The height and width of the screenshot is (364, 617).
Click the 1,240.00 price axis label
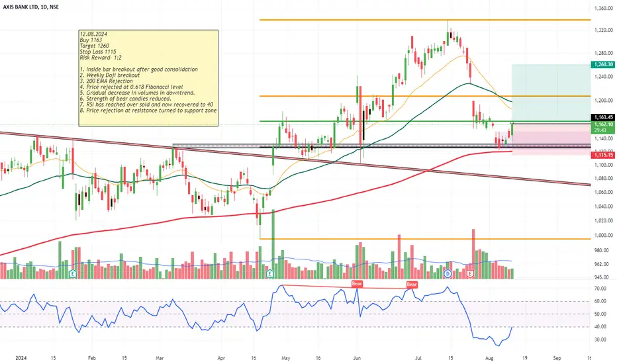tap(603, 77)
